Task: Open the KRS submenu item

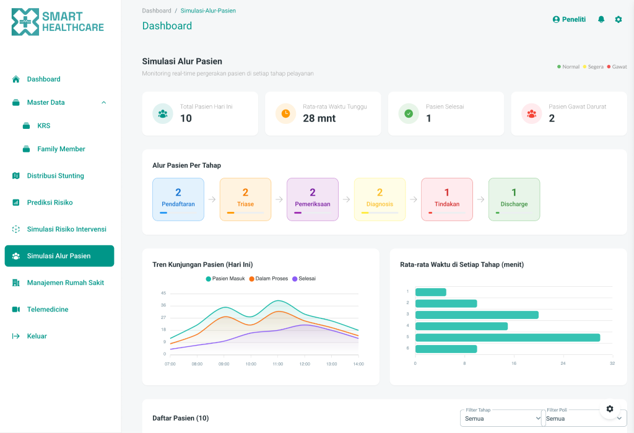Action: point(59,126)
